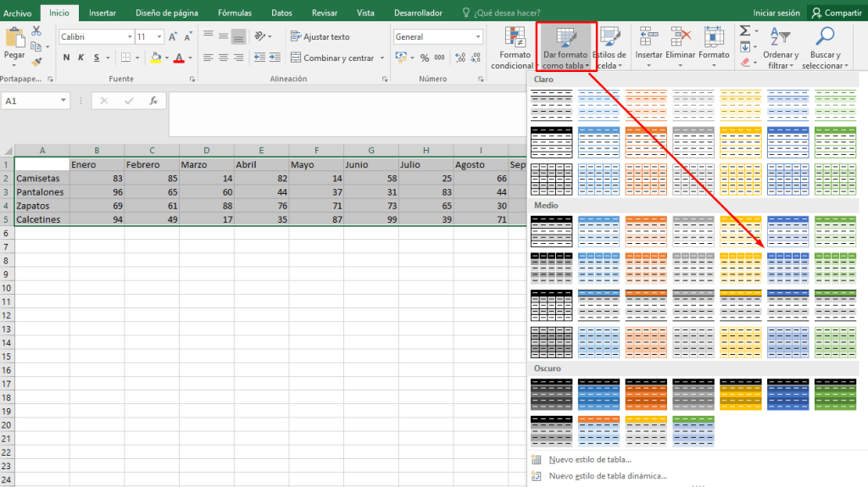
Task: Open the A1 name box dropdown
Action: (64, 101)
